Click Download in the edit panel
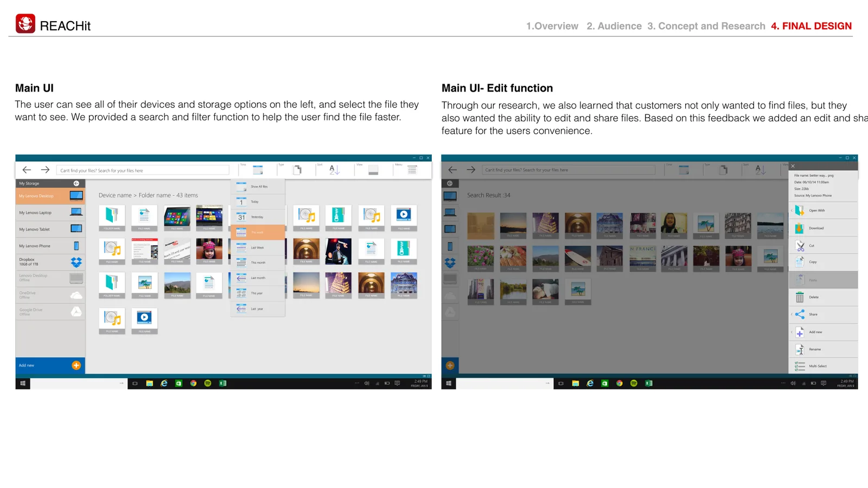Viewport: 868px width, 488px height. (x=824, y=228)
